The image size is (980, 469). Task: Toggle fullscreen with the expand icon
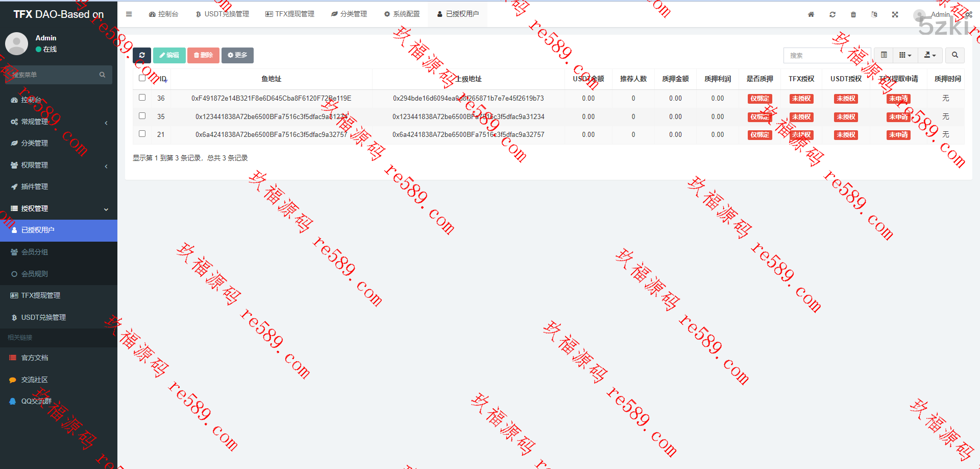point(895,14)
